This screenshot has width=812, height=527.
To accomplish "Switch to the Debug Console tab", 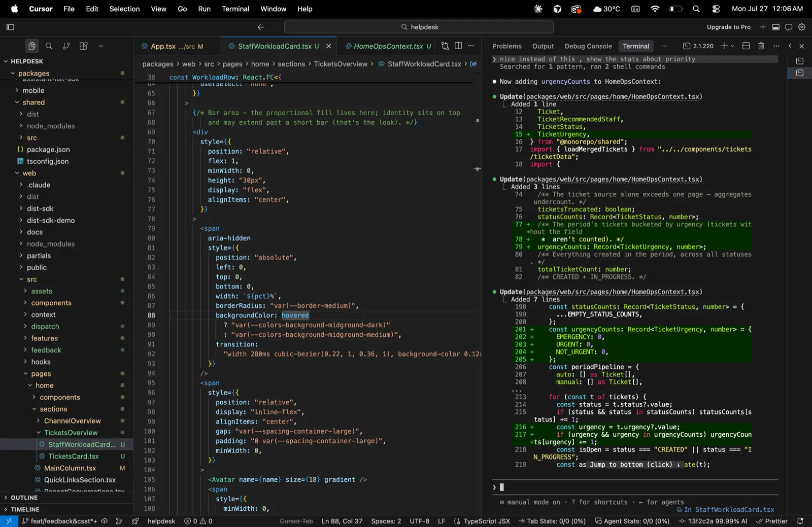I will click(x=588, y=46).
